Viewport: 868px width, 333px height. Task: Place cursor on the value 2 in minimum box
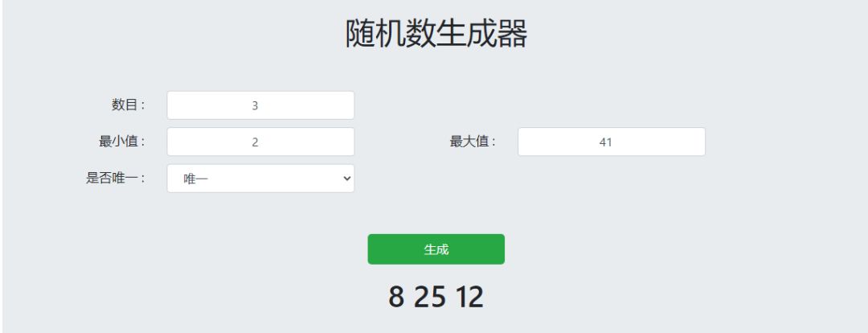click(255, 142)
